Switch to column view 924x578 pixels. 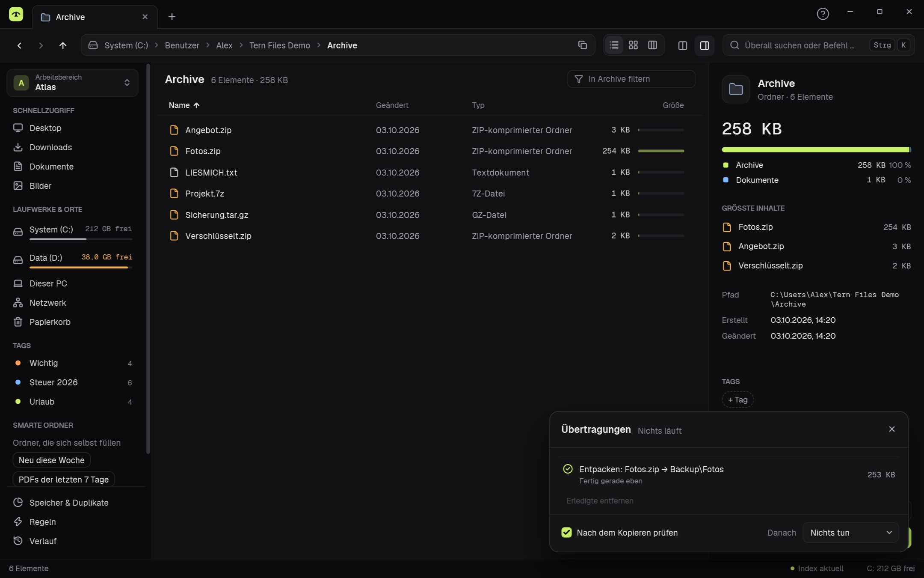652,45
